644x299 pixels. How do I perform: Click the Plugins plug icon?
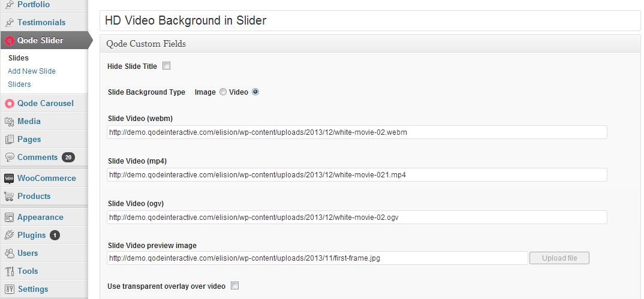[x=10, y=235]
